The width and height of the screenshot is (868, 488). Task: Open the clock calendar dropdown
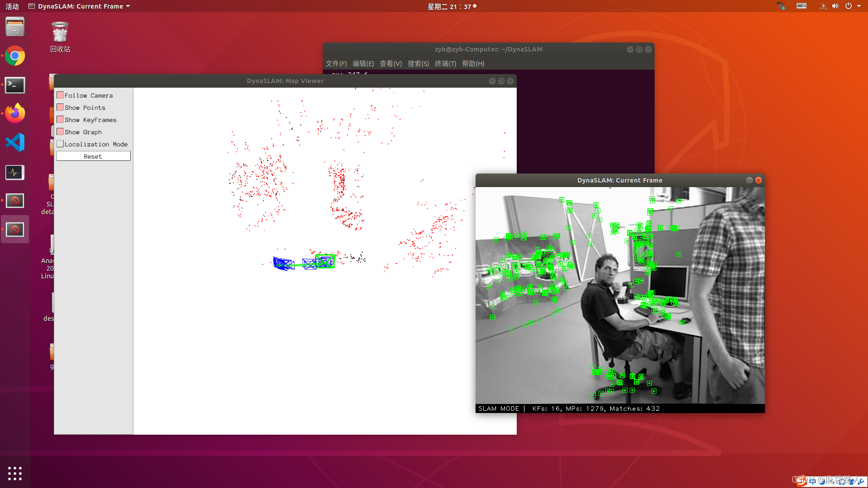coord(451,6)
